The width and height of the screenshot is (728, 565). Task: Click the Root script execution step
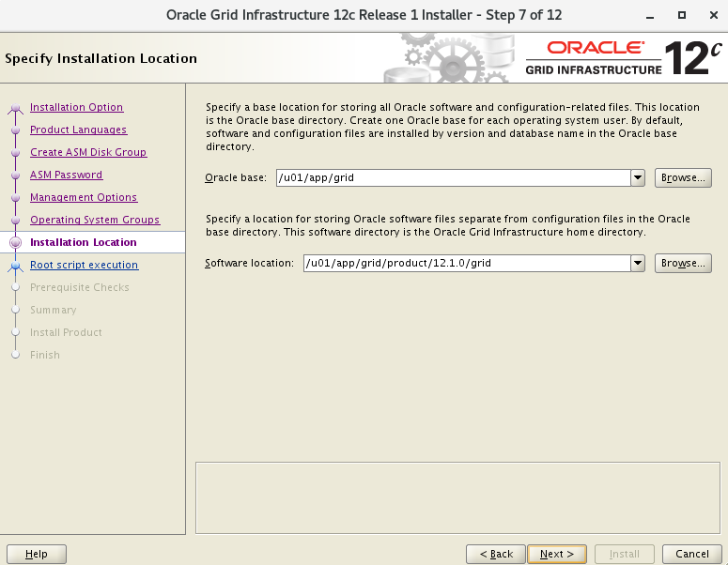click(84, 265)
